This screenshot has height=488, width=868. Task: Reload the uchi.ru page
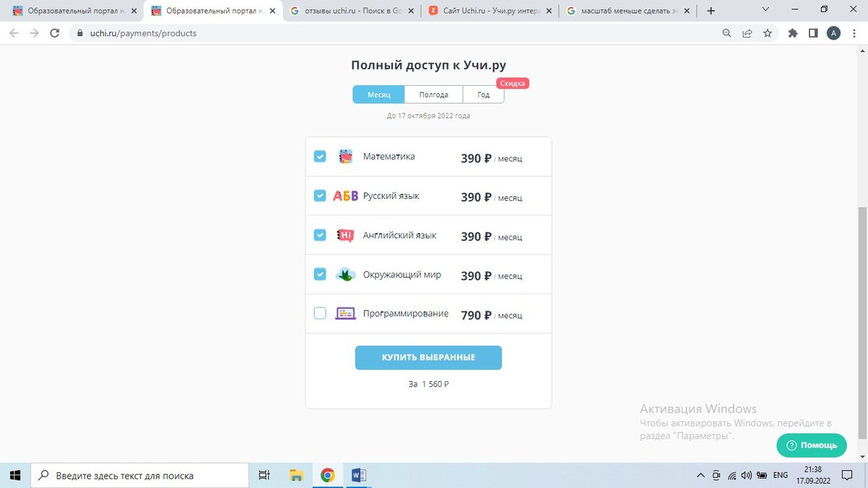(x=54, y=33)
